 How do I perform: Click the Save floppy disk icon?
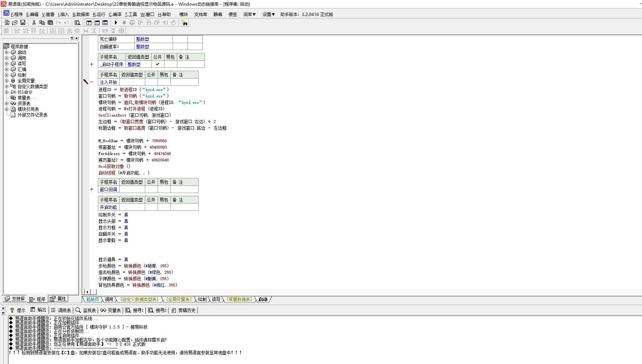click(x=23, y=23)
